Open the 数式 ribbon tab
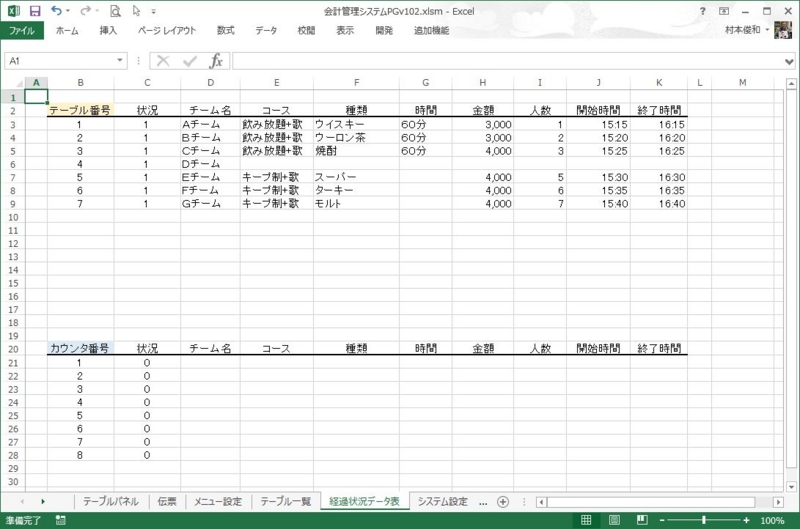Viewport: 800px width, 529px height. tap(226, 31)
